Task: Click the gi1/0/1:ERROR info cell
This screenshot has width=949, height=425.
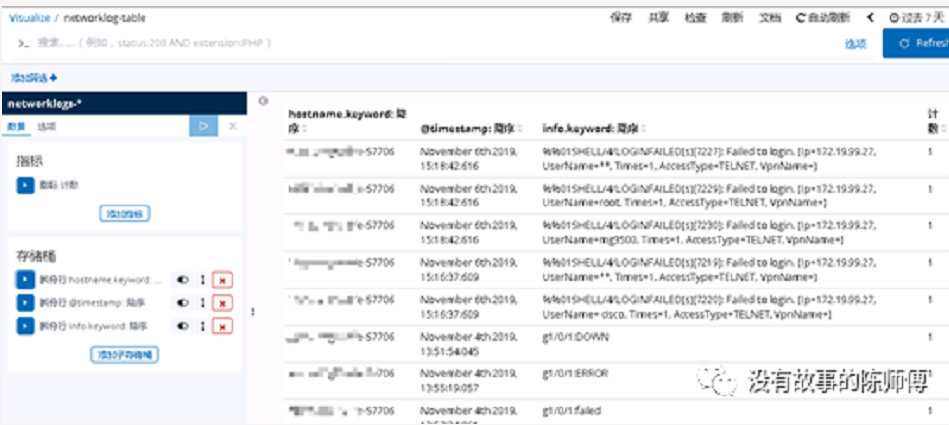Action: [x=576, y=374]
